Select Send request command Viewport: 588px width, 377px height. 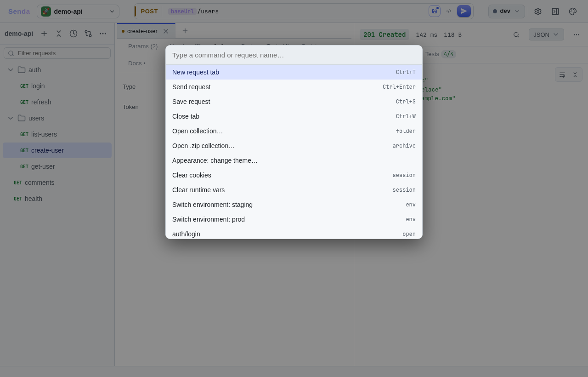pyautogui.click(x=294, y=87)
